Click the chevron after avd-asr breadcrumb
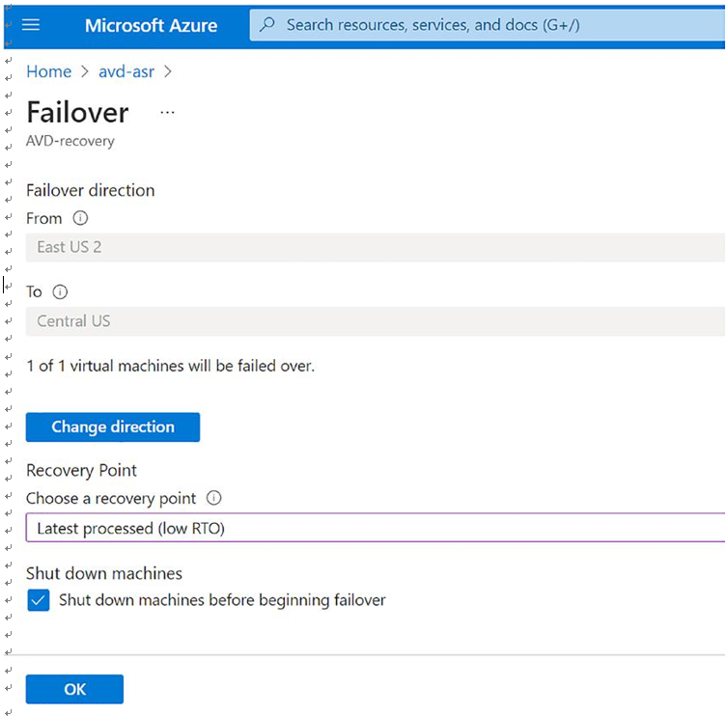Screen dimensions: 728x716 pos(168,71)
